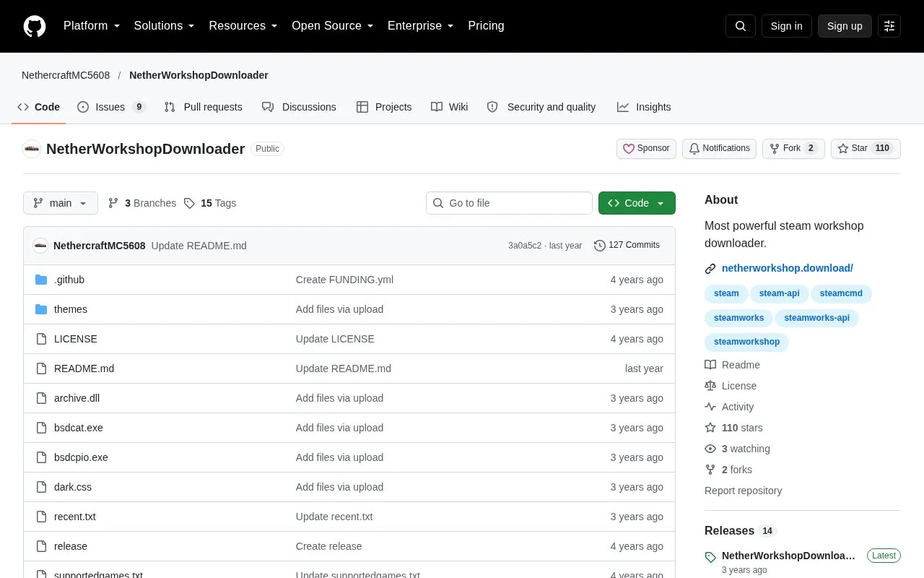Open the netherworkshop.download link
This screenshot has width=924, height=578.
tap(788, 268)
